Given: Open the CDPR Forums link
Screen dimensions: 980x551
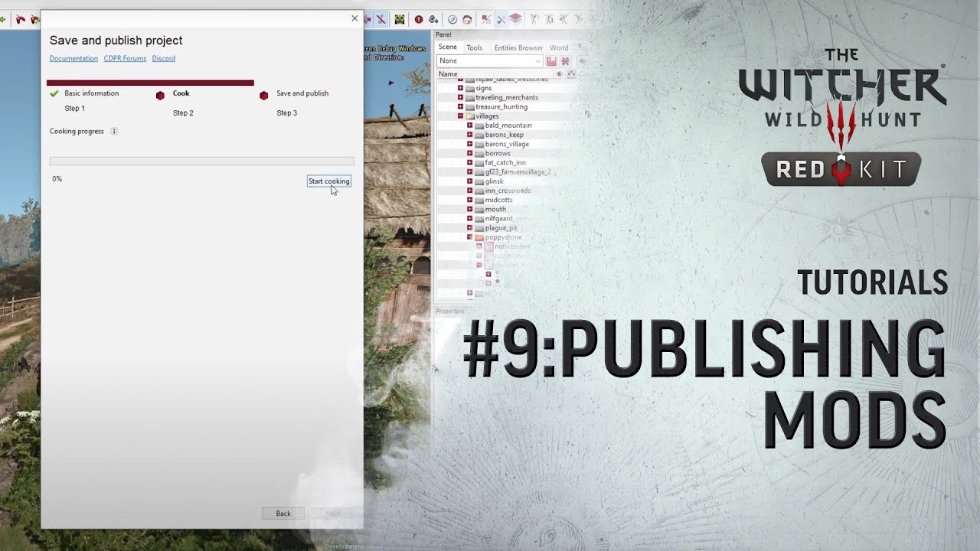Looking at the screenshot, I should pos(125,58).
